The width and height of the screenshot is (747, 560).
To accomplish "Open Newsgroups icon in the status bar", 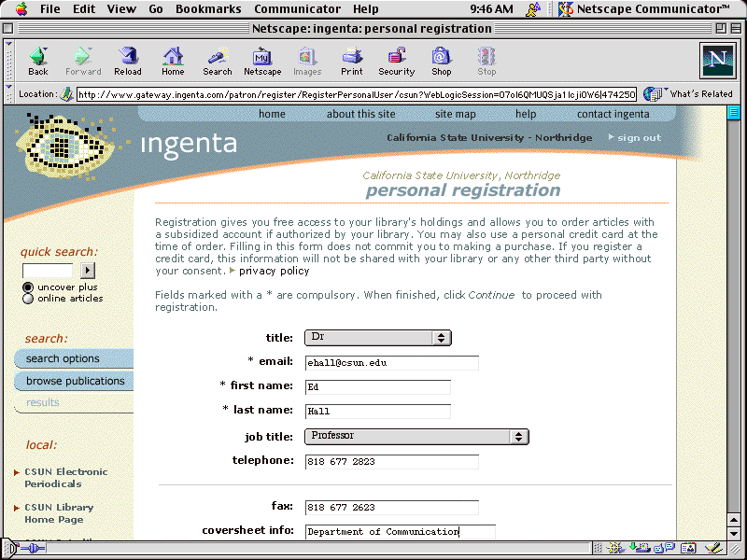I will coord(664,548).
